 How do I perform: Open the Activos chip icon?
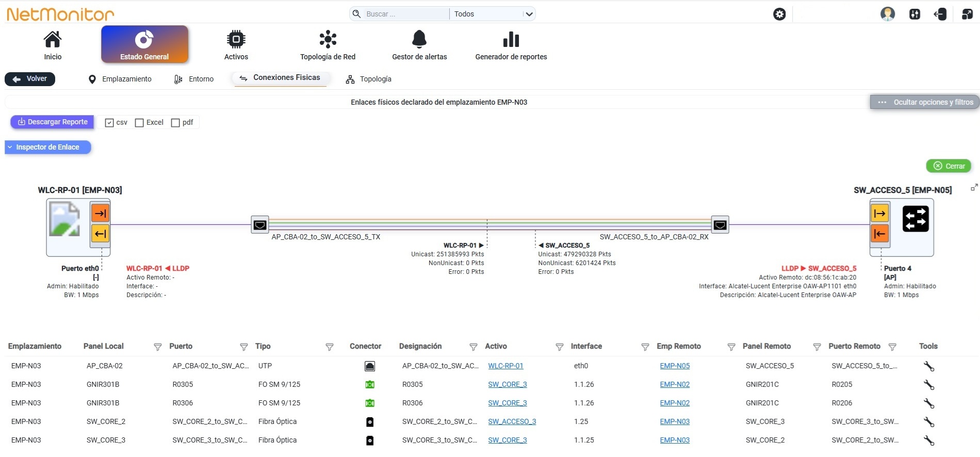tap(236, 39)
